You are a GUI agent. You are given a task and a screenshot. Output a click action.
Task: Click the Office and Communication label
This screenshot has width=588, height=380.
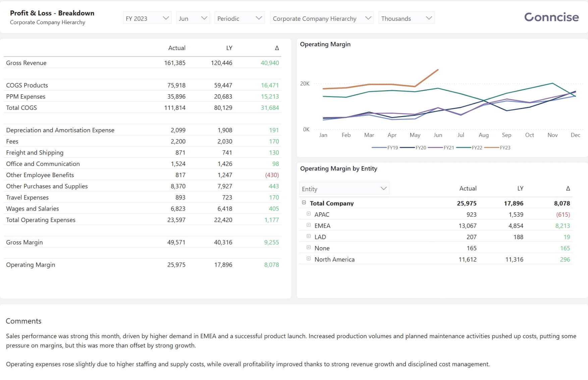click(43, 164)
